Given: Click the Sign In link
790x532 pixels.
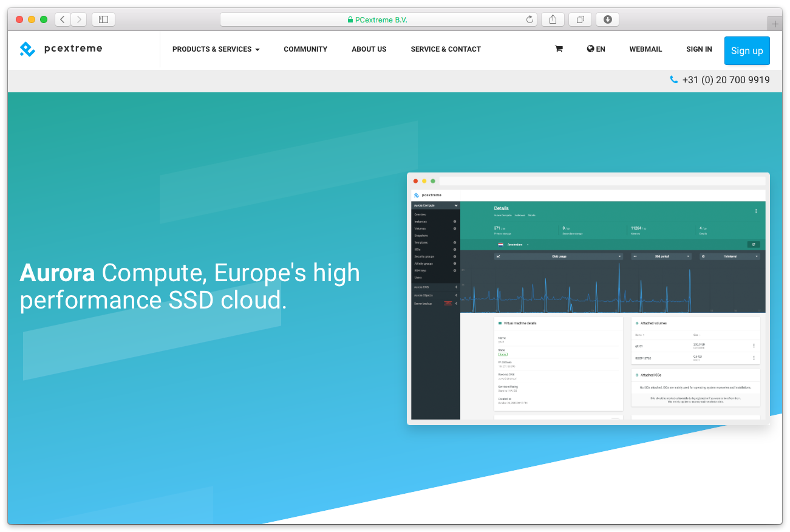Looking at the screenshot, I should pos(699,49).
